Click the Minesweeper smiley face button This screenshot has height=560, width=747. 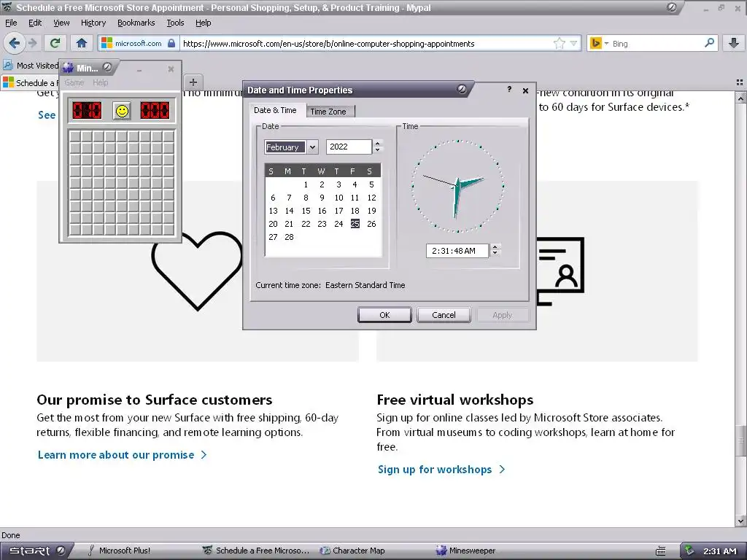click(x=122, y=111)
